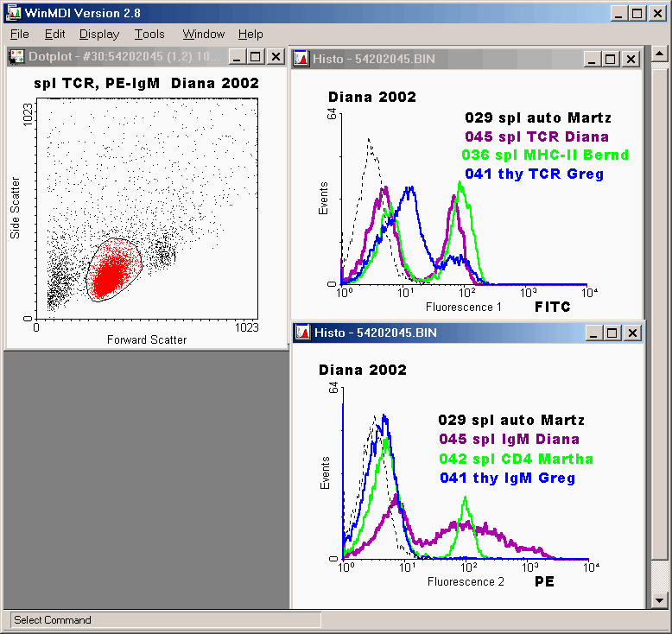Maximize the Dotplot window
Viewport: 672px width, 634px height.
click(x=255, y=57)
